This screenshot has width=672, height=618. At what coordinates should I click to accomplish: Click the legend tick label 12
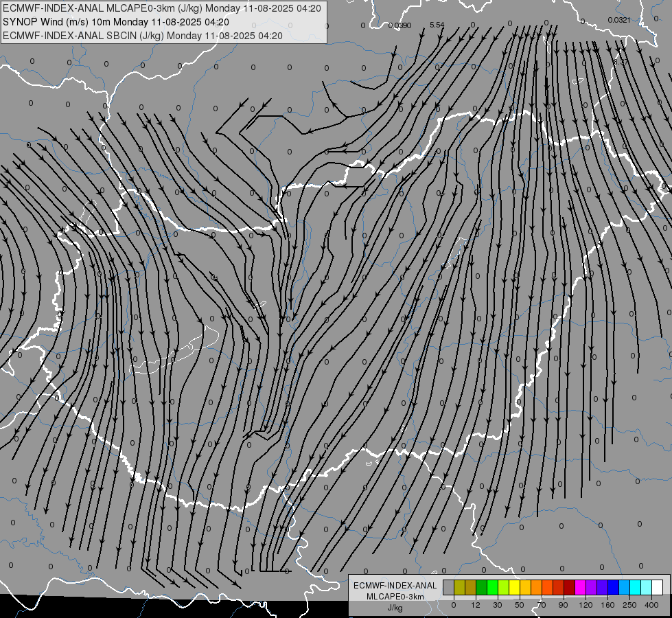(x=476, y=605)
